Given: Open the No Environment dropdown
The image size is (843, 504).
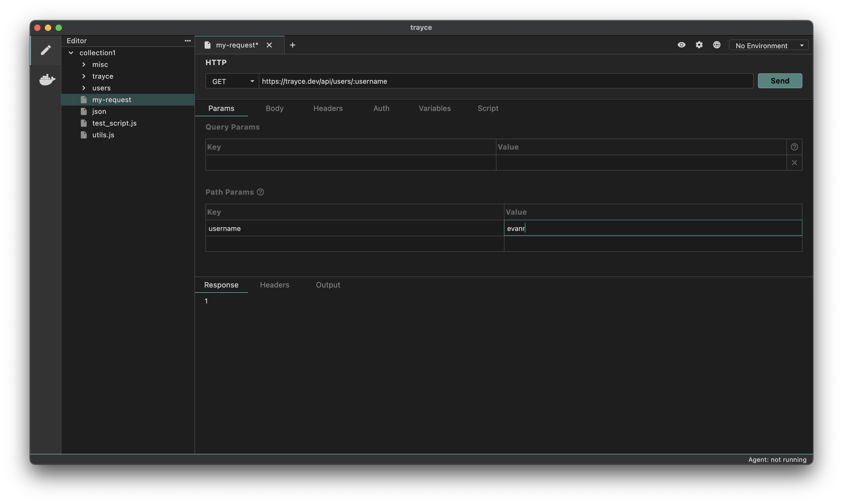Looking at the screenshot, I should (x=769, y=46).
